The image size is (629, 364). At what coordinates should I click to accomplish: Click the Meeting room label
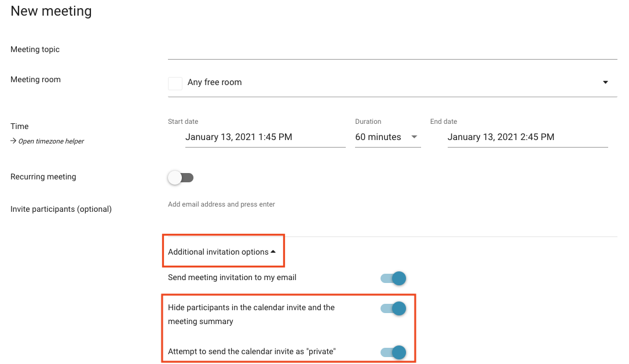(36, 79)
